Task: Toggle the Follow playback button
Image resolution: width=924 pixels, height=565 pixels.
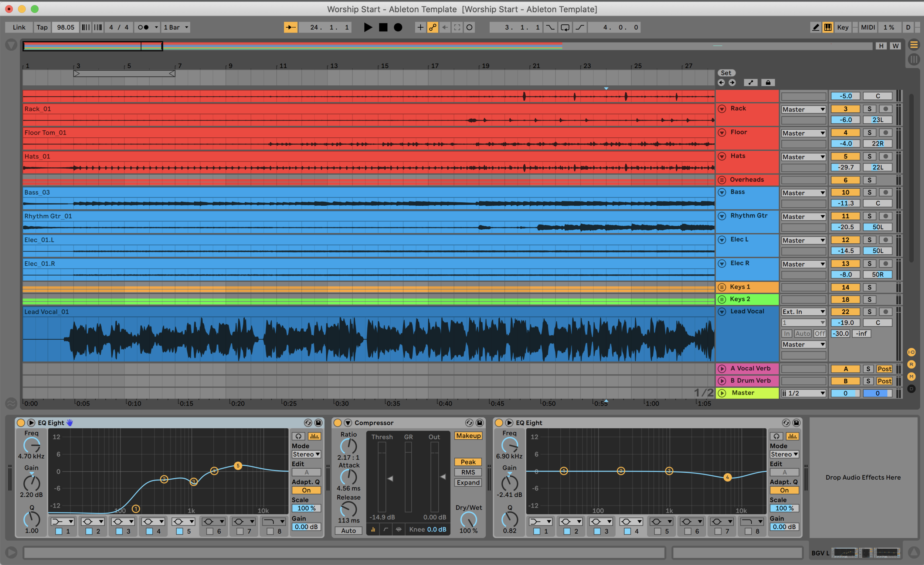Action: pos(290,27)
